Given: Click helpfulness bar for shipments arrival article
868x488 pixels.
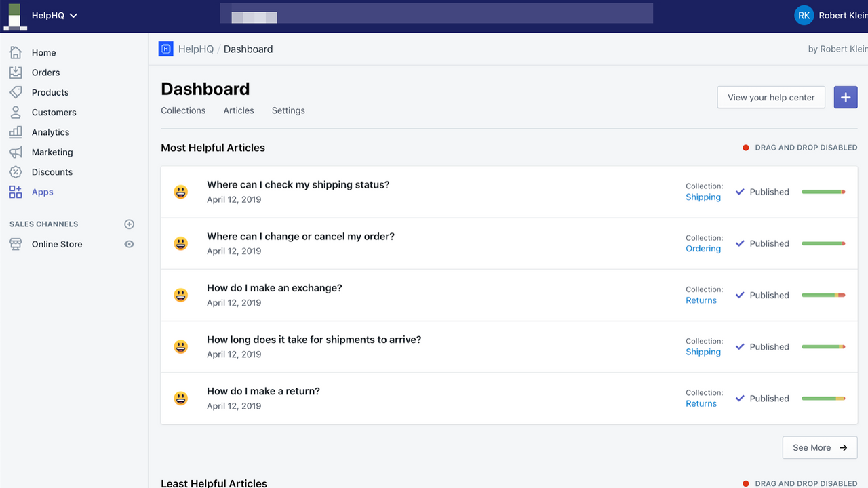Looking at the screenshot, I should pyautogui.click(x=823, y=346).
